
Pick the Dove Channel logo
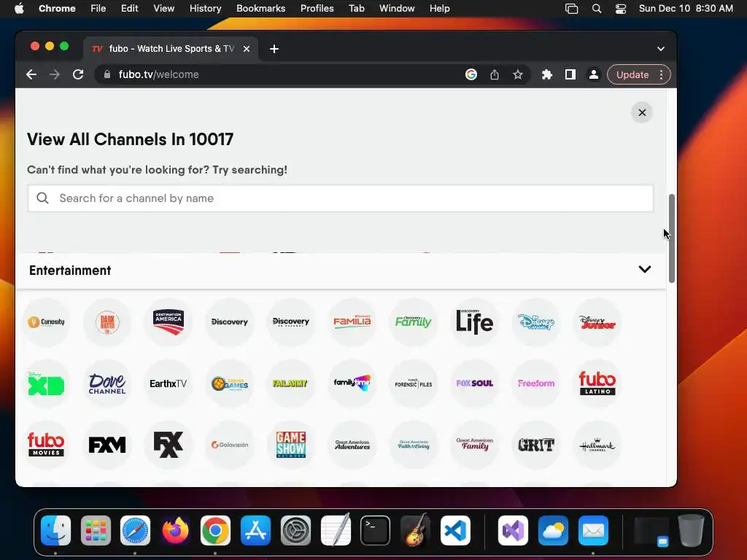[107, 384]
